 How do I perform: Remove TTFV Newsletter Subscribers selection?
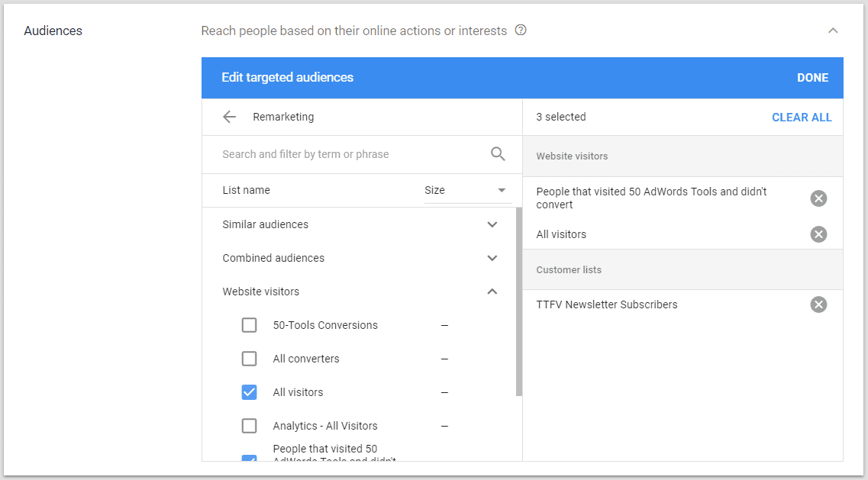[818, 304]
